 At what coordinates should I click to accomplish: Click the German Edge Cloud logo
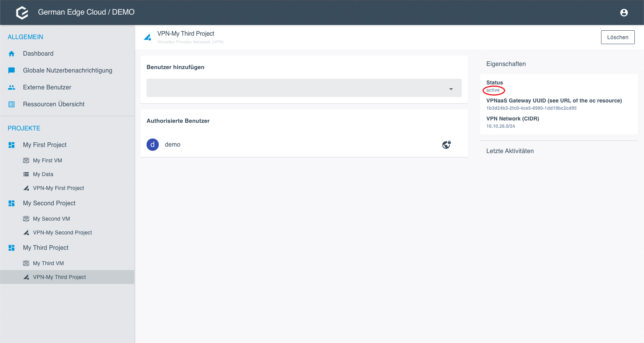[x=22, y=13]
